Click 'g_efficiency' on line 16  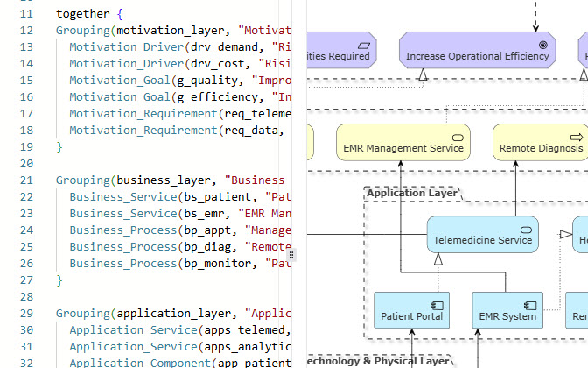pyautogui.click(x=218, y=97)
